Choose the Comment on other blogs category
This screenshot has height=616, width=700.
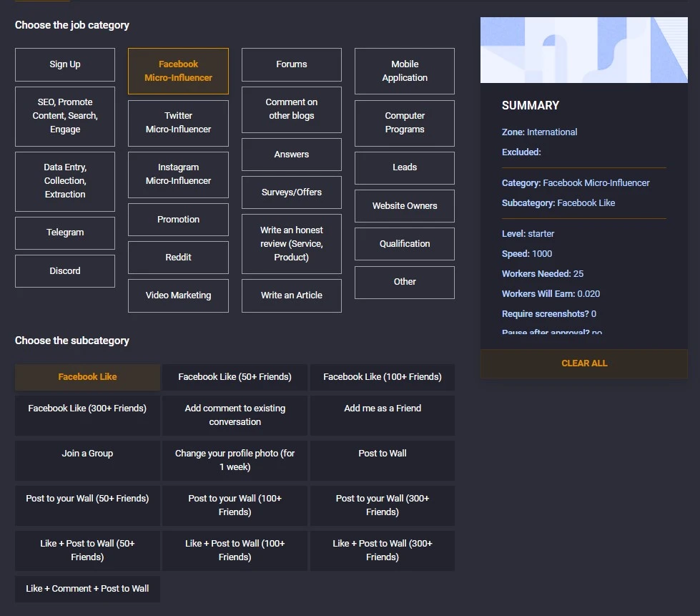pos(292,109)
